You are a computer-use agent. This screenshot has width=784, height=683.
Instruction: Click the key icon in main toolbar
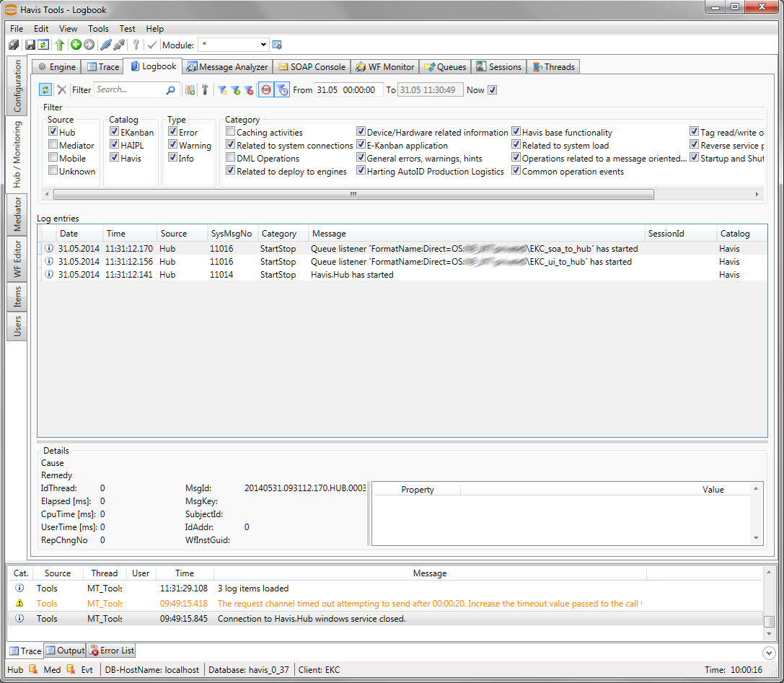[x=136, y=45]
